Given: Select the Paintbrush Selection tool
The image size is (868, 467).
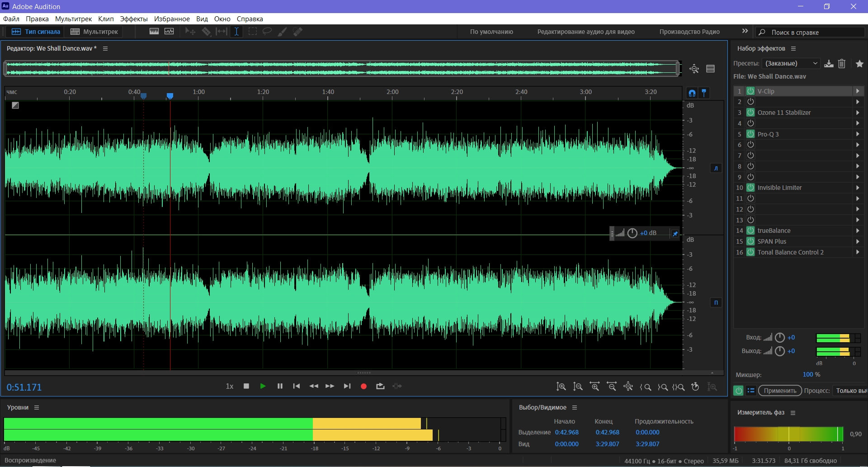Looking at the screenshot, I should 282,32.
